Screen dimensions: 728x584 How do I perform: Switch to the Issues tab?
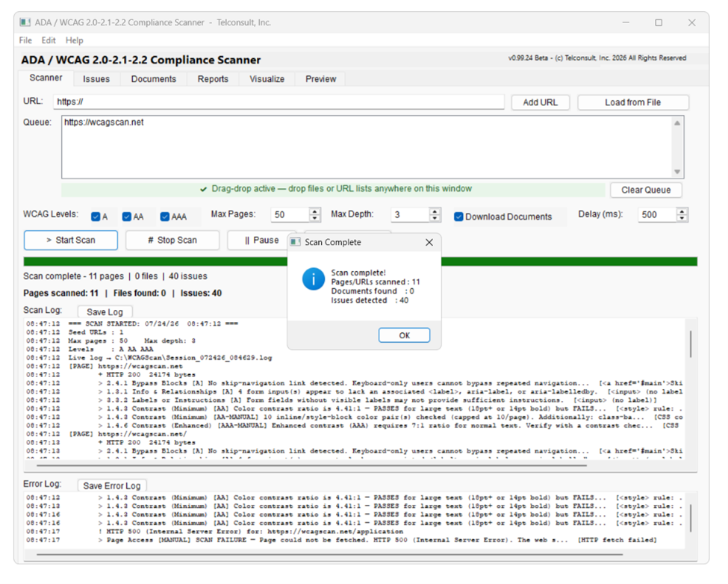click(x=96, y=79)
